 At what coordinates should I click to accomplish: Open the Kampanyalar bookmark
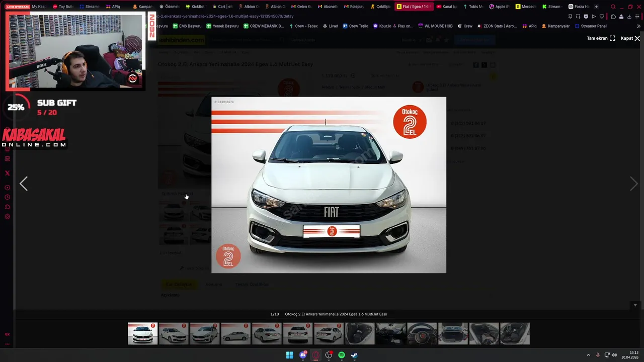(555, 26)
